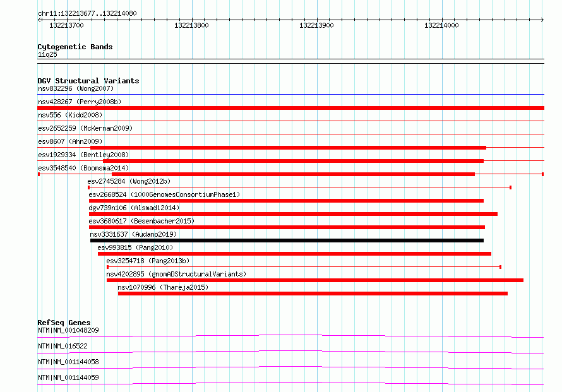Click the right arrow of the ruler
Image resolution: width=562 pixels, height=392 pixels.
[542, 20]
